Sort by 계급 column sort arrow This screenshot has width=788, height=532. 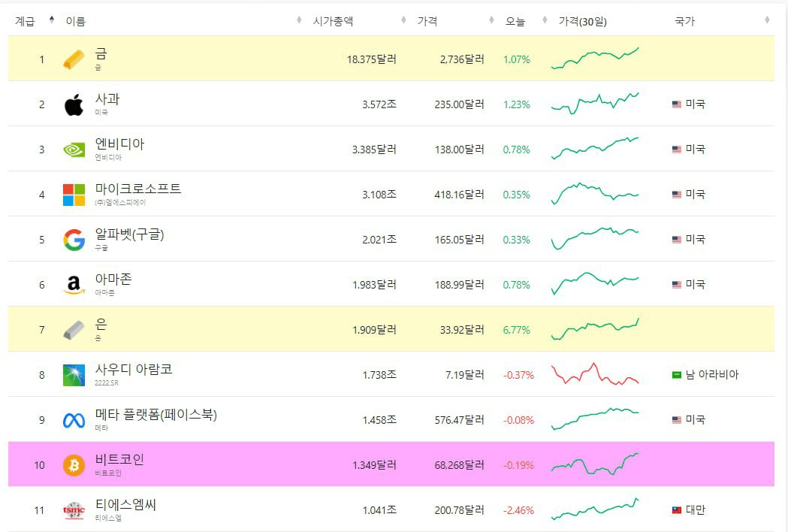[x=51, y=20]
